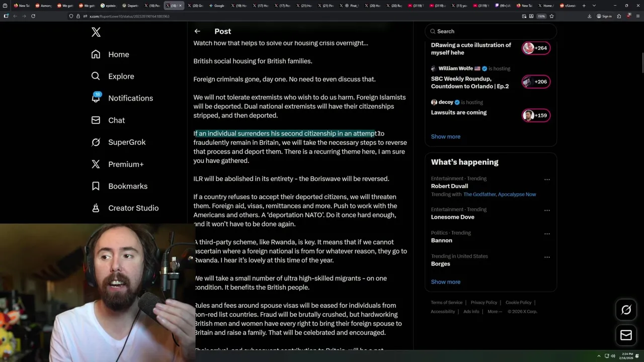Bookmark this page with the star icon
Viewport: 644px width, 362px height.
click(551, 16)
